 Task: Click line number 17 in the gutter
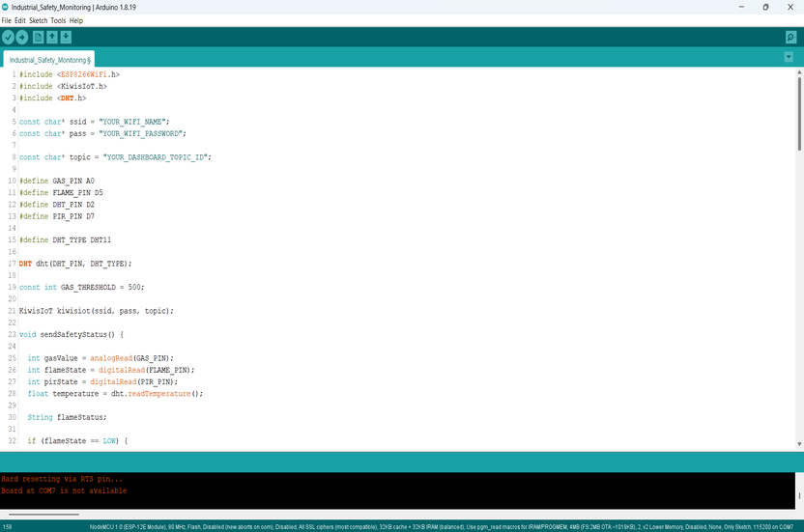coord(12,264)
